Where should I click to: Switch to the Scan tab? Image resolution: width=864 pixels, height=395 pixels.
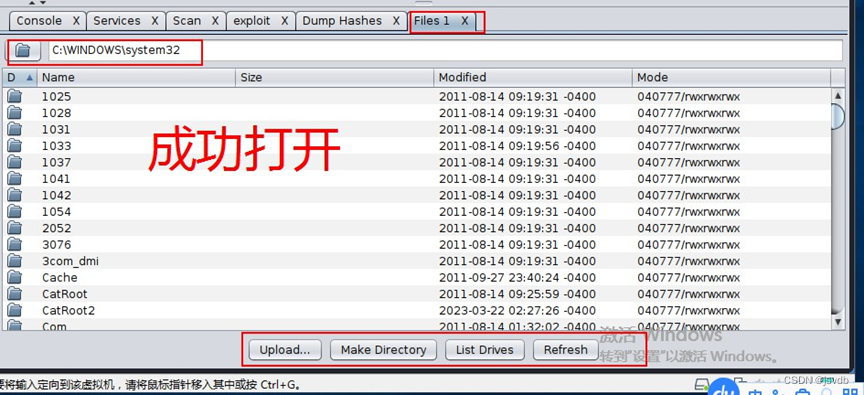187,21
